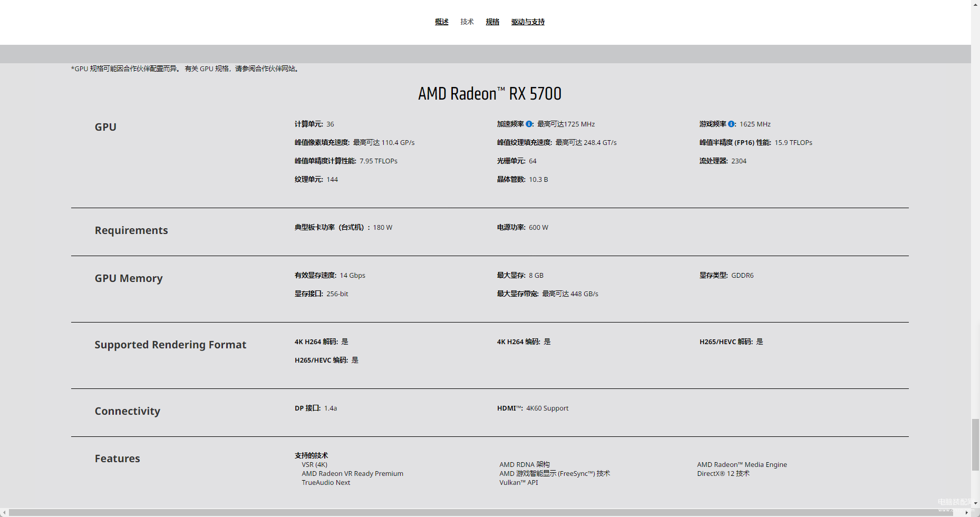This screenshot has height=517, width=980.
Task: Click the horizontal scrollbar left arrow
Action: click(x=4, y=512)
